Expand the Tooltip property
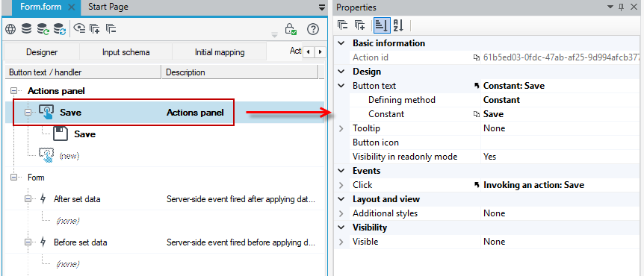Image resolution: width=644 pixels, height=276 pixels. point(341,129)
